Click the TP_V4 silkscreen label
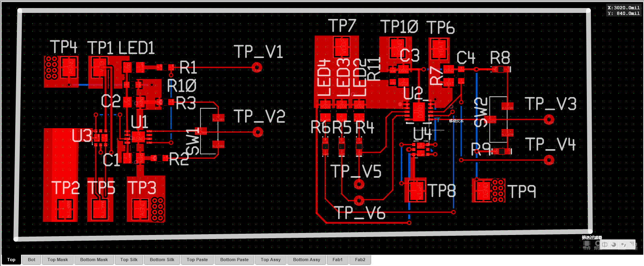Screen dimensions: 644x266 [551, 144]
